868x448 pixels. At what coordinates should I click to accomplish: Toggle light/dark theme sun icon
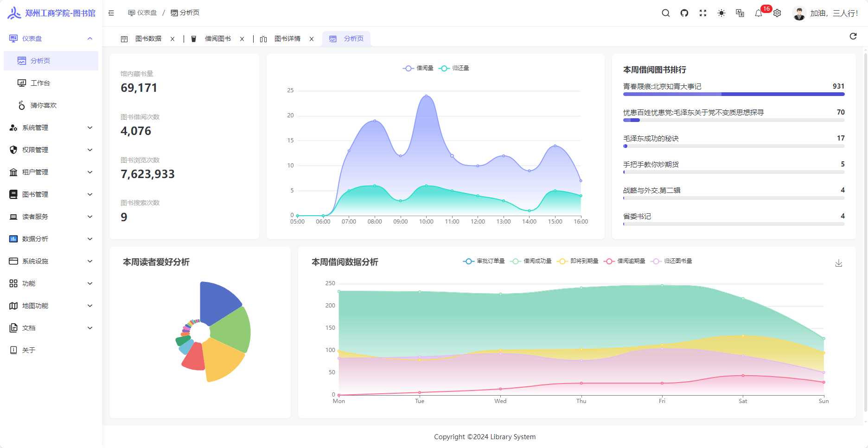pyautogui.click(x=721, y=13)
